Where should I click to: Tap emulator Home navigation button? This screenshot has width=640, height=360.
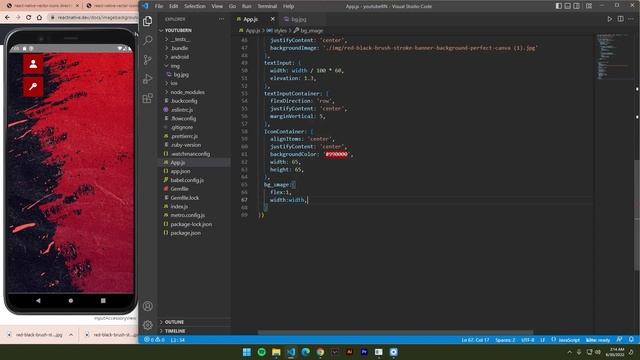[71, 300]
